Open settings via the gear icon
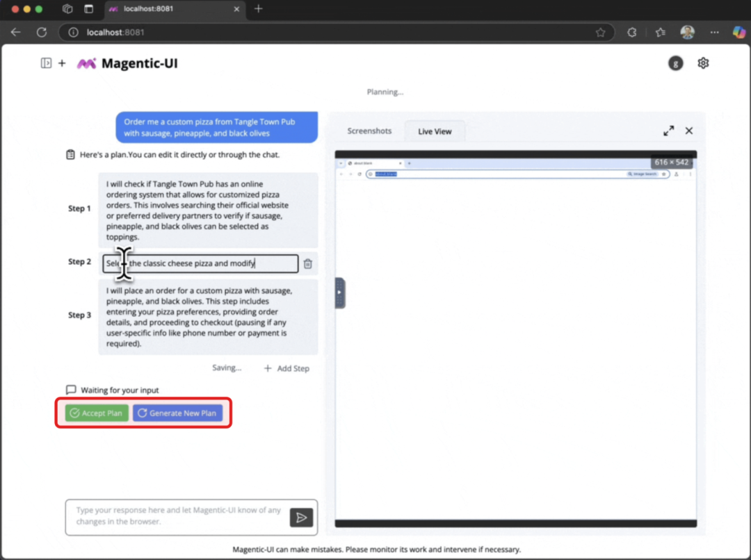The image size is (751, 560). [702, 63]
